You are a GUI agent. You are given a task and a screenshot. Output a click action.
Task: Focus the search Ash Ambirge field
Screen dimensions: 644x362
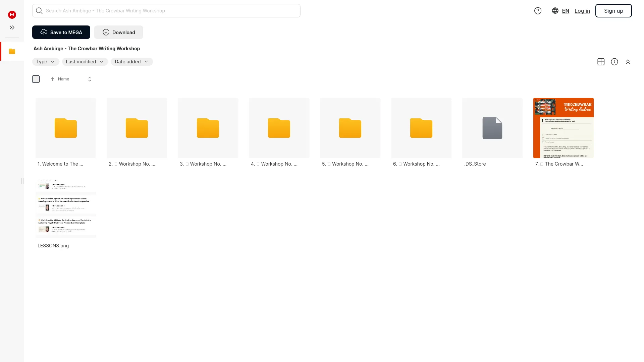tap(166, 11)
